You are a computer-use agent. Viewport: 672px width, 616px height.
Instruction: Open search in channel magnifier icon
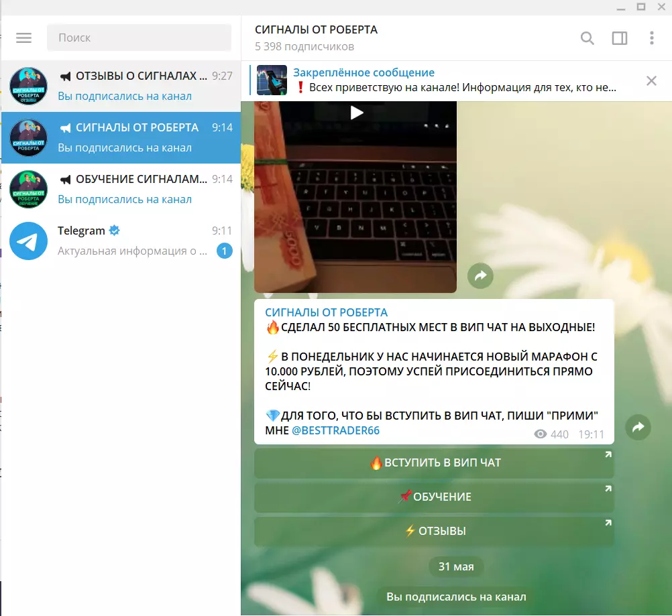[587, 38]
